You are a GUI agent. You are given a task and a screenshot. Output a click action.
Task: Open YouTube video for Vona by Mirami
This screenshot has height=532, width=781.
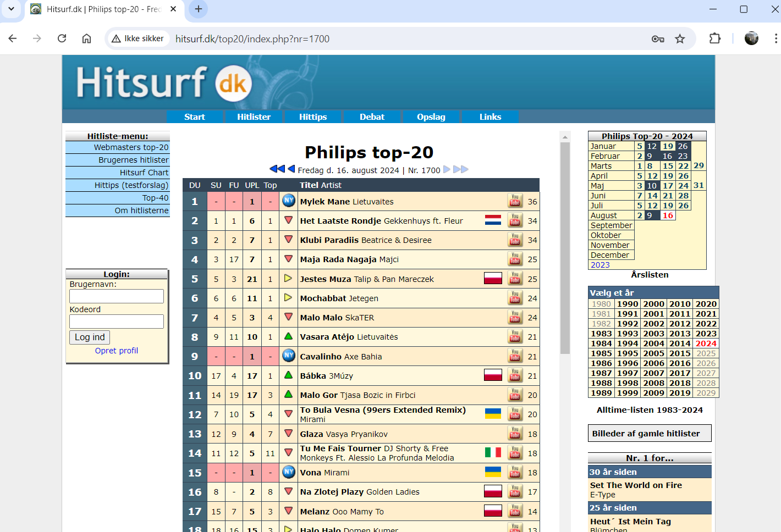[x=515, y=472]
